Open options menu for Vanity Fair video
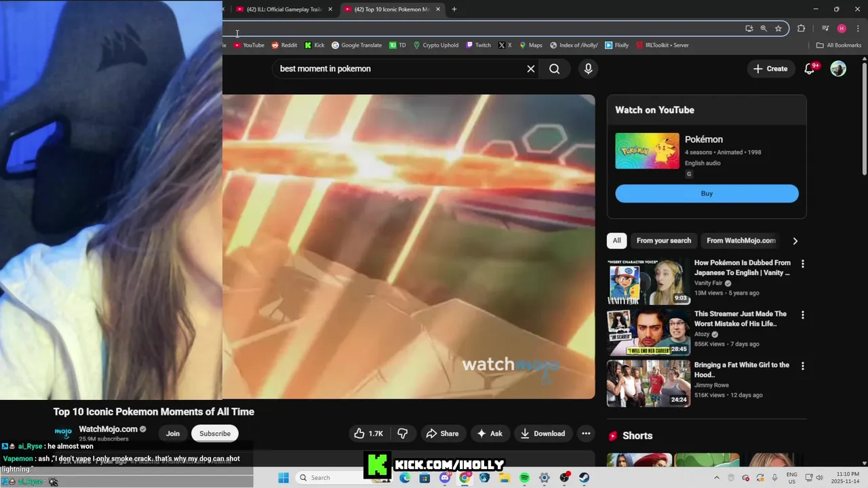 tap(803, 264)
